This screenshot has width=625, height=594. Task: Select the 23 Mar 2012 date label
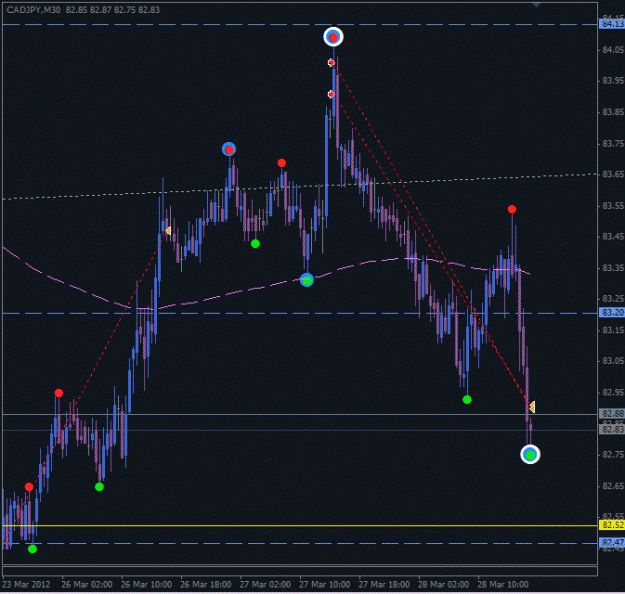pos(26,584)
